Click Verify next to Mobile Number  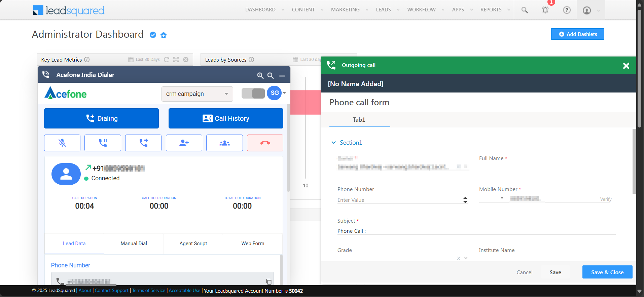pyautogui.click(x=606, y=199)
